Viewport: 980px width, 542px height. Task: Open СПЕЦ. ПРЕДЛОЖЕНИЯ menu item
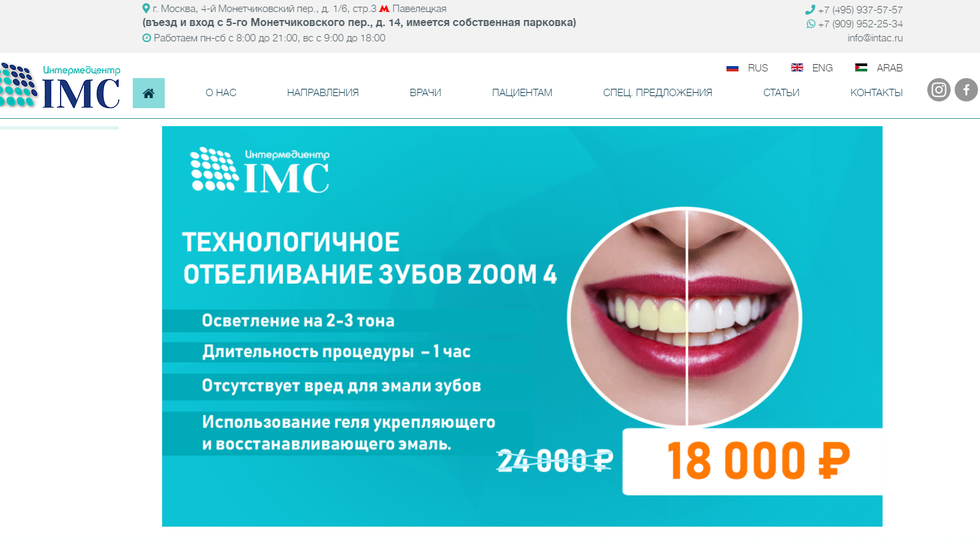[658, 93]
